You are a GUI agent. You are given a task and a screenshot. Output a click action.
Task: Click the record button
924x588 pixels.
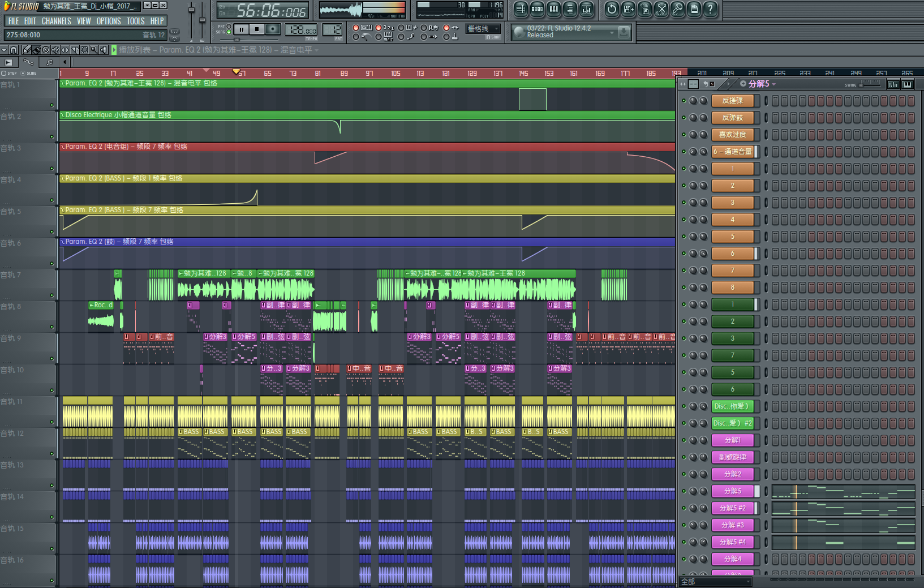273,29
